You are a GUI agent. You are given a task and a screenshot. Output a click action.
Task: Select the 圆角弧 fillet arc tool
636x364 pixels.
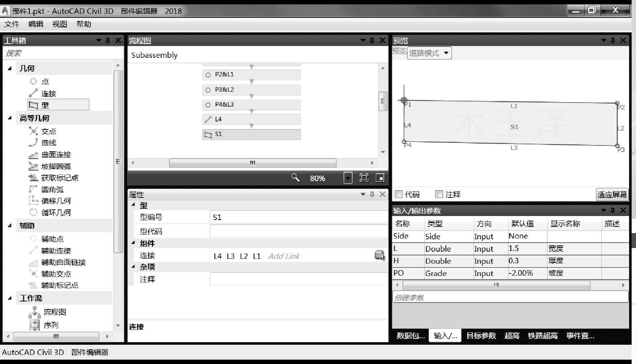[46, 189]
